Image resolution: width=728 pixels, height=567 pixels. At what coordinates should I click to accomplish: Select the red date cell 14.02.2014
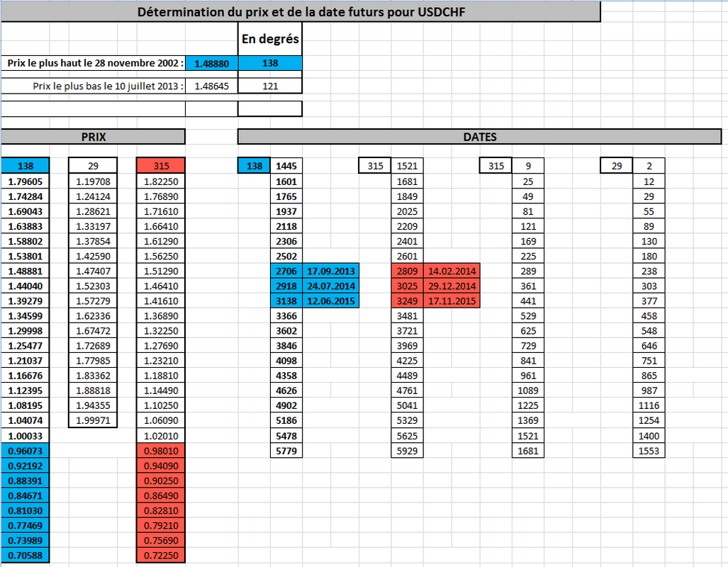pos(452,271)
